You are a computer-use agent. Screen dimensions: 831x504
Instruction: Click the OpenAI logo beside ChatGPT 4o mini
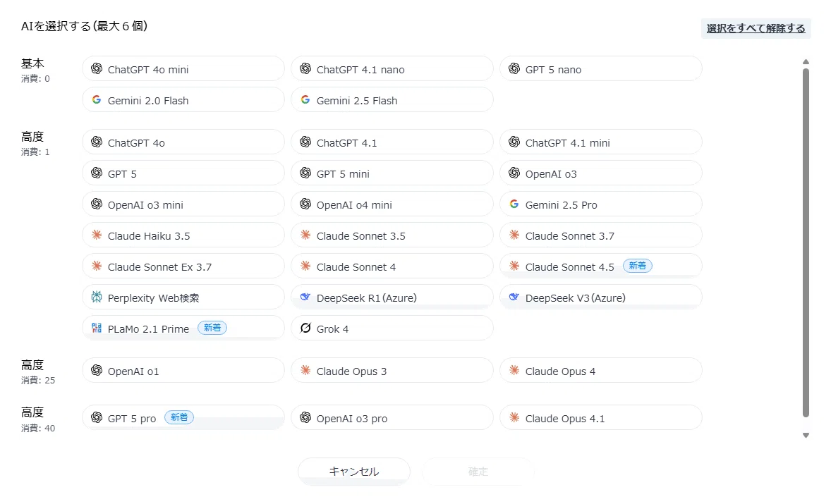[x=97, y=69]
